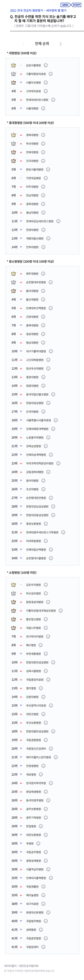Click home icon beside 분당서울대병원
Viewport: 84px width, 980px height.
(x=48, y=169)
